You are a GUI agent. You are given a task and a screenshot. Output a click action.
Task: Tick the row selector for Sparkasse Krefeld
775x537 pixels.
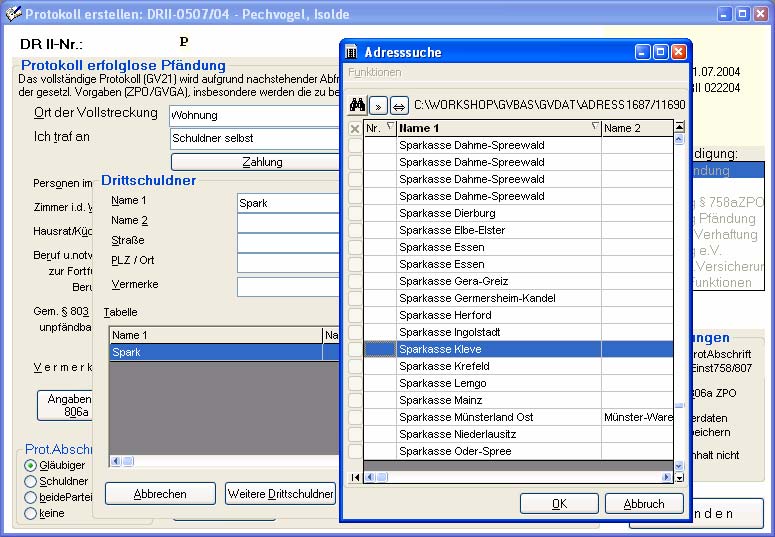tap(355, 366)
